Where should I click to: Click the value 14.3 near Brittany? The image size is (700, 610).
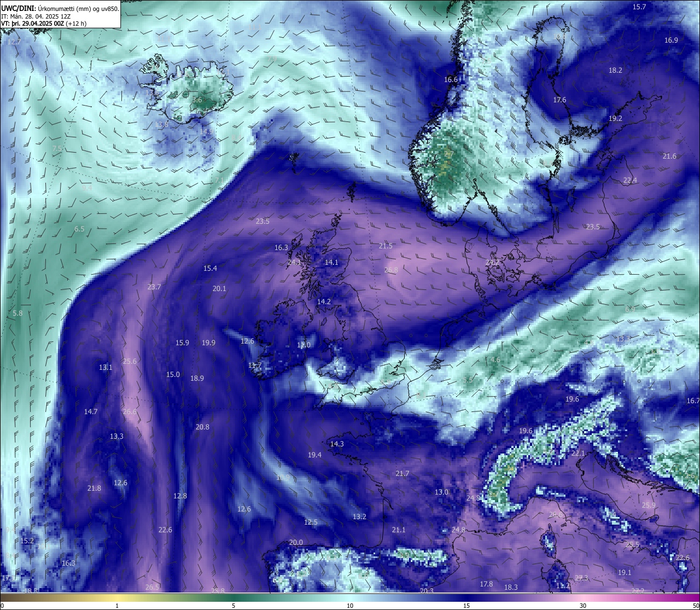click(x=337, y=444)
